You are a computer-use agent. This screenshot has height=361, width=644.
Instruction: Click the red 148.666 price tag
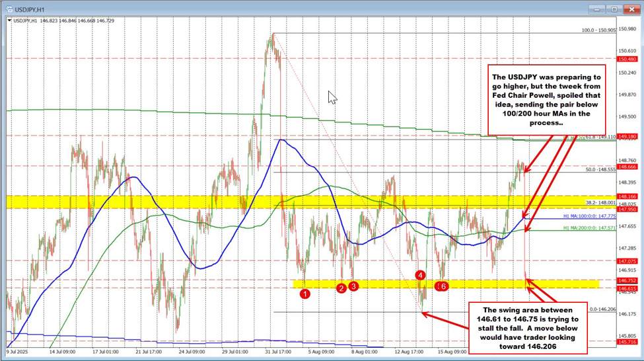pyautogui.click(x=627, y=167)
